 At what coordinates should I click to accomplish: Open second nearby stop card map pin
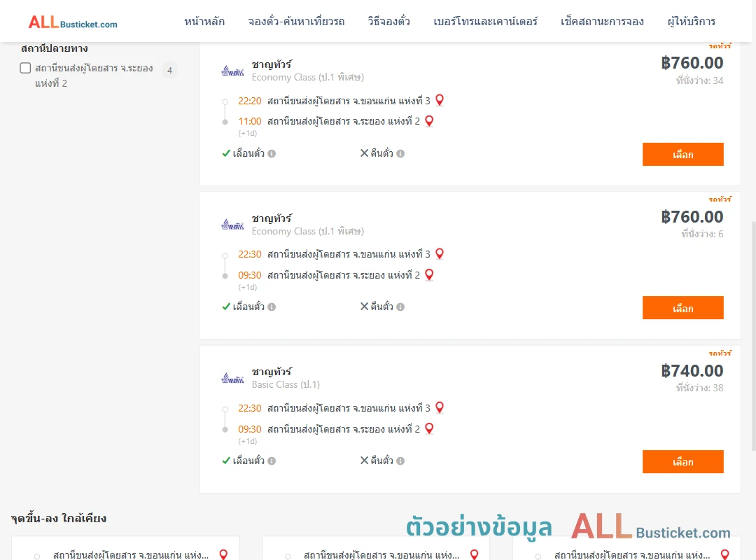(474, 554)
